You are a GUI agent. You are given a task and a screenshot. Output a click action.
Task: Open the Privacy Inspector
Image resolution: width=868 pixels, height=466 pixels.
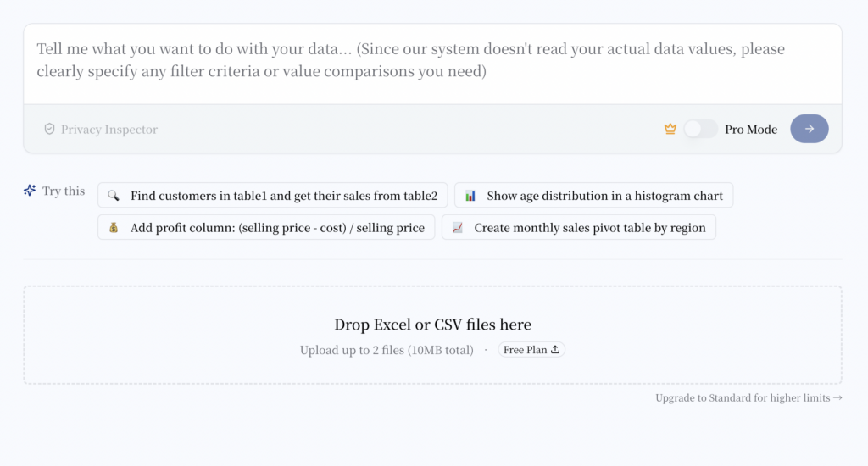tap(101, 129)
